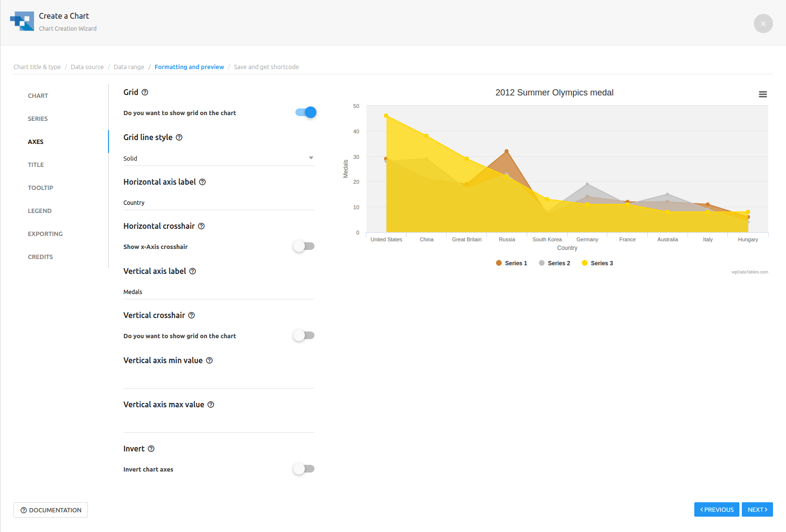This screenshot has width=786, height=532.
Task: Go to Save and get shortcode step
Action: [x=266, y=67]
